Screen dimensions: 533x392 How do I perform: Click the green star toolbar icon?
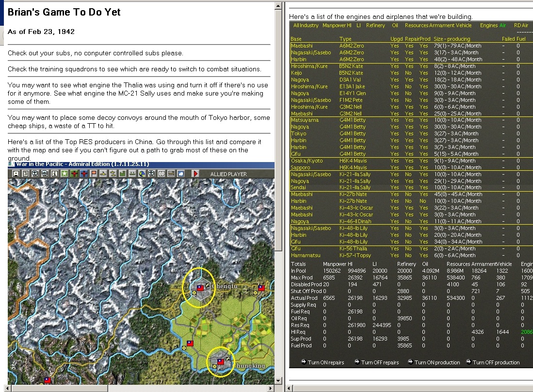64,174
